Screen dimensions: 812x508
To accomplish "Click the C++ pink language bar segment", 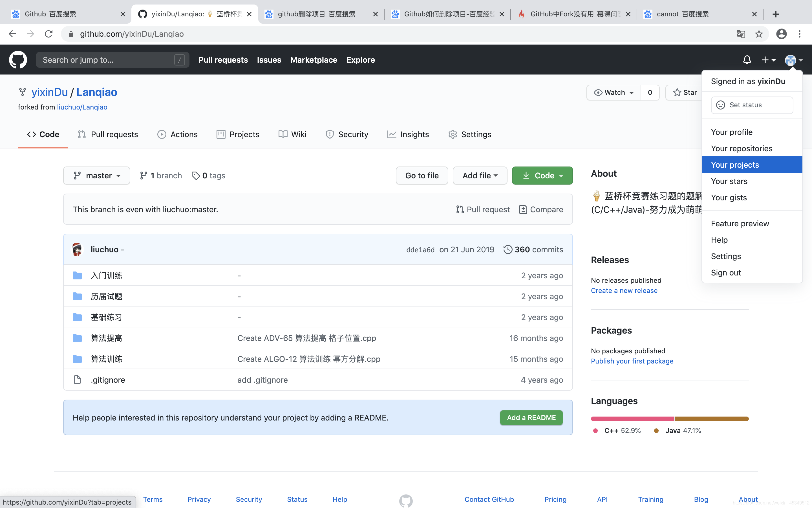I will 632,419.
